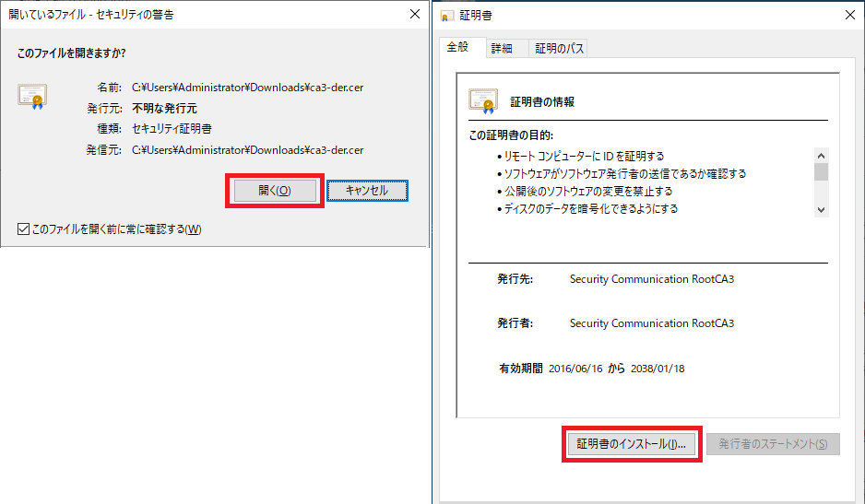This screenshot has width=865, height=504.
Task: Click the certificate icon in the security warning dialog
Action: pos(32,96)
